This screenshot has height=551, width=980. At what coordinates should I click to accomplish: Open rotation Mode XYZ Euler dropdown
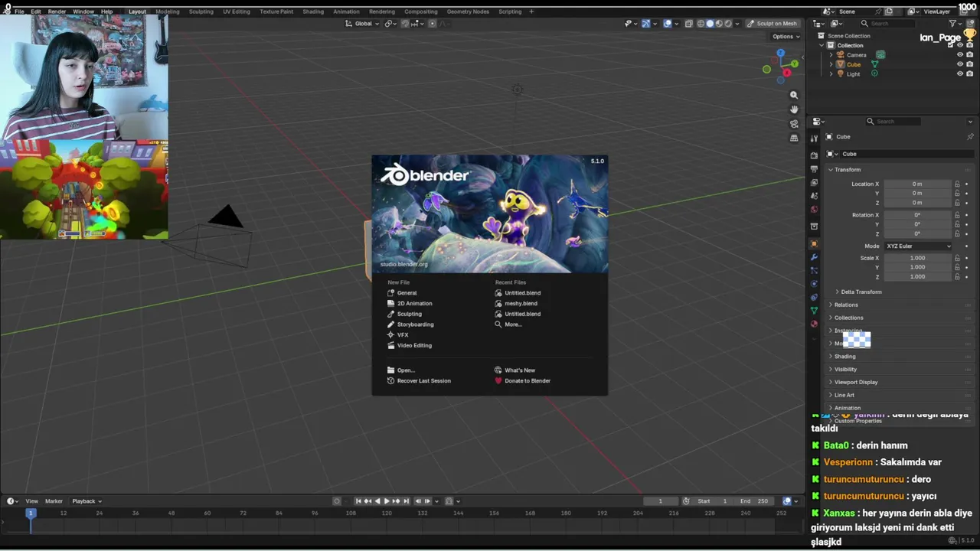pyautogui.click(x=918, y=246)
